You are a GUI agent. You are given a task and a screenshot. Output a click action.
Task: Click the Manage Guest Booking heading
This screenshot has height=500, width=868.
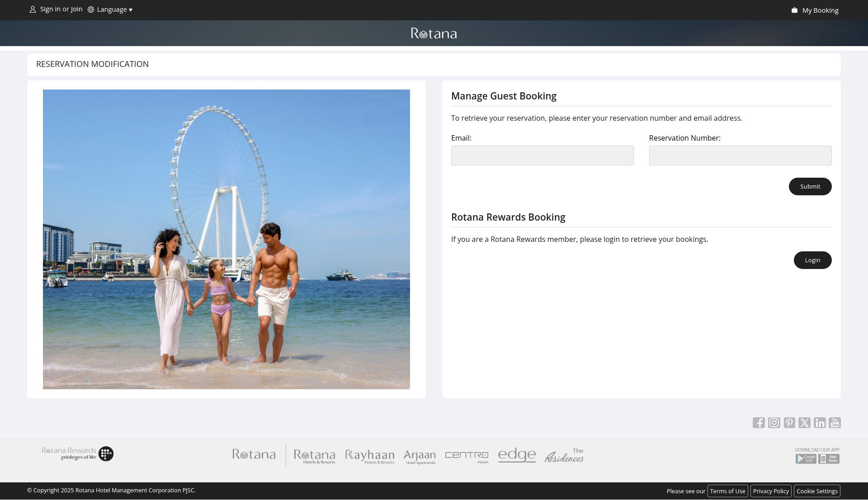pyautogui.click(x=504, y=96)
